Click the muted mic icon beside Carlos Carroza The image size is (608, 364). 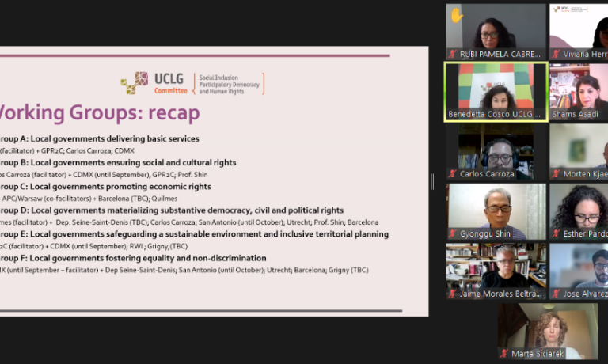(452, 173)
